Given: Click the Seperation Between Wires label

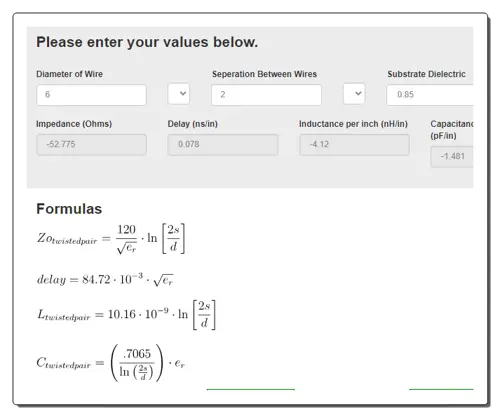Looking at the screenshot, I should tap(264, 74).
